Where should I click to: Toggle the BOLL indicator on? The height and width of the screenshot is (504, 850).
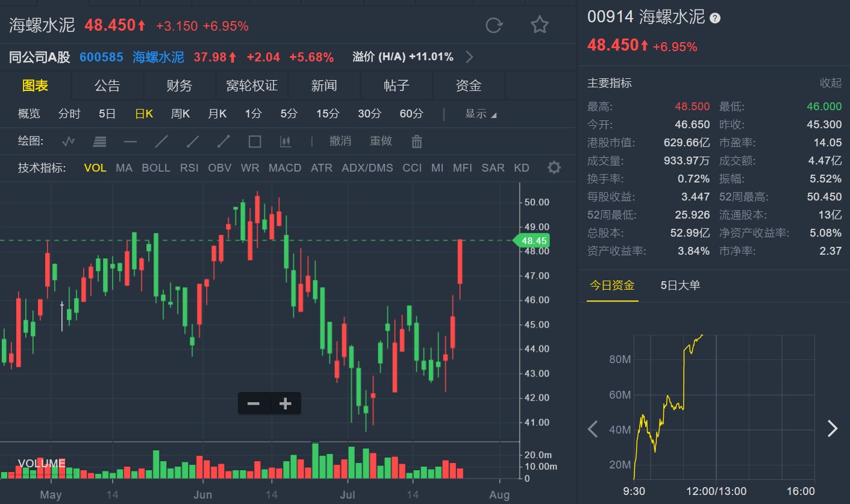pyautogui.click(x=156, y=168)
